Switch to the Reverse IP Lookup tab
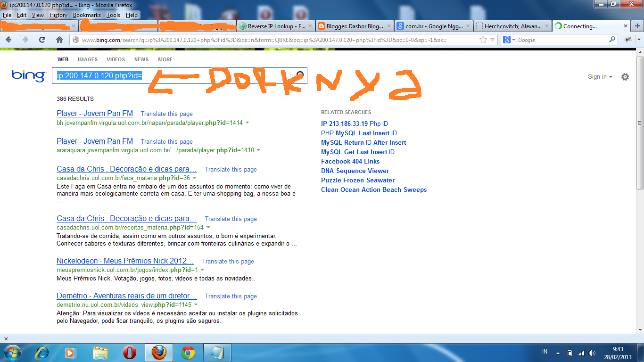644x362 pixels. (276, 26)
